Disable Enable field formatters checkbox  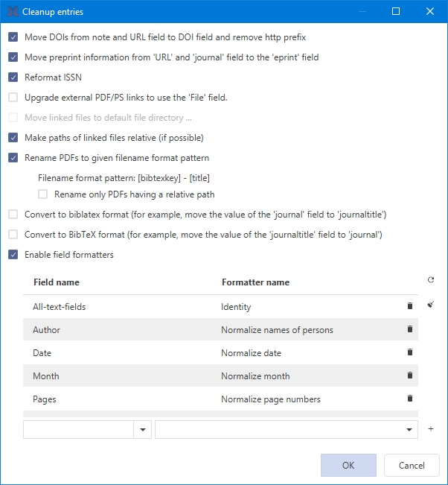click(x=13, y=255)
